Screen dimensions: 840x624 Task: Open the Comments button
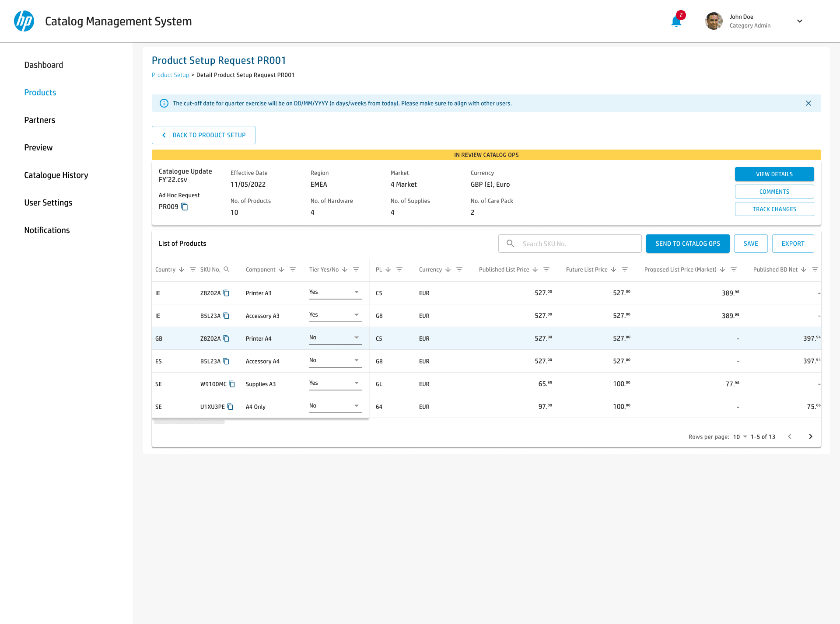pos(774,192)
